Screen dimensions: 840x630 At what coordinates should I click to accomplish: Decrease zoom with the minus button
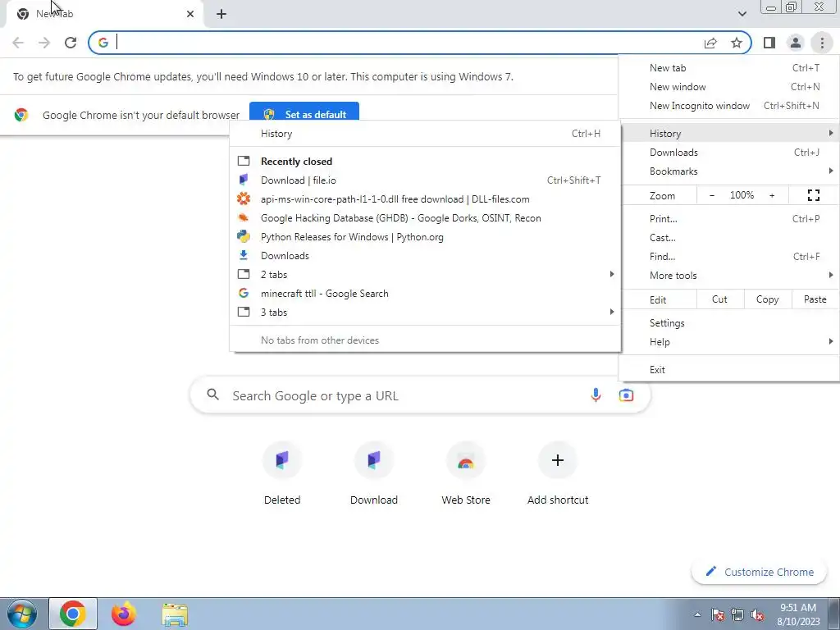(x=711, y=195)
